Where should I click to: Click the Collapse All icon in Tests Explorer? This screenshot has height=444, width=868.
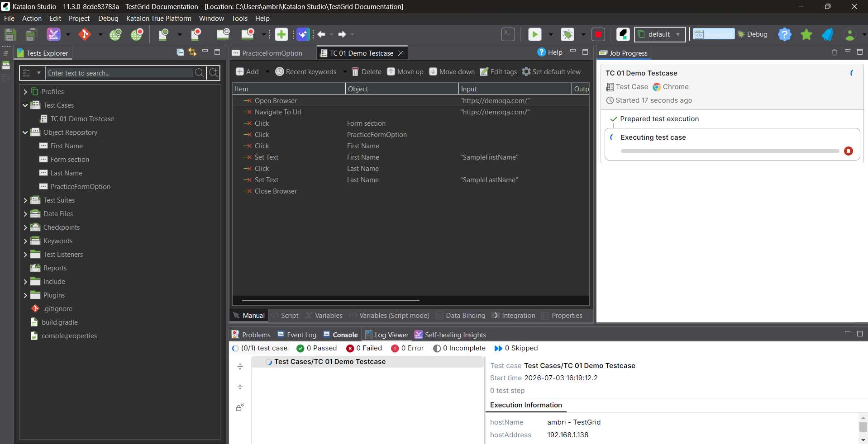(x=180, y=52)
